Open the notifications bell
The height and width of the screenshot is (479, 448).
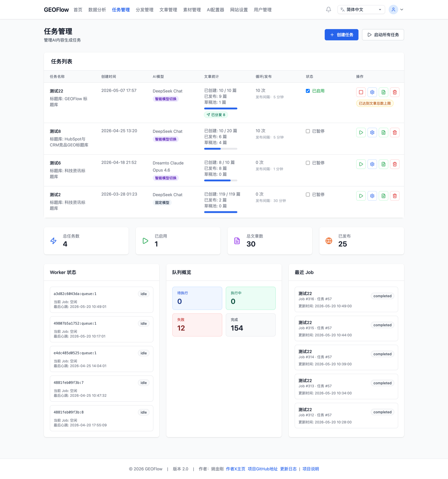(x=328, y=10)
